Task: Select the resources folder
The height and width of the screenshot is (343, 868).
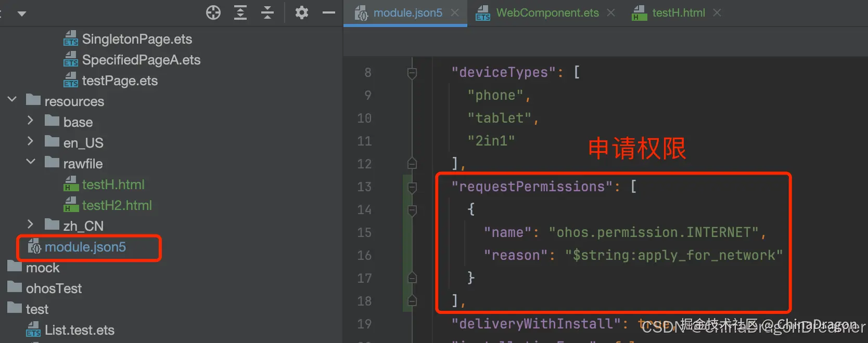Action: 74,101
